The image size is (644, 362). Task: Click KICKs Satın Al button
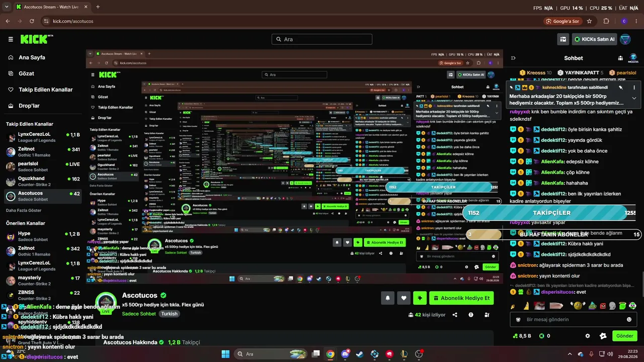pos(594,39)
